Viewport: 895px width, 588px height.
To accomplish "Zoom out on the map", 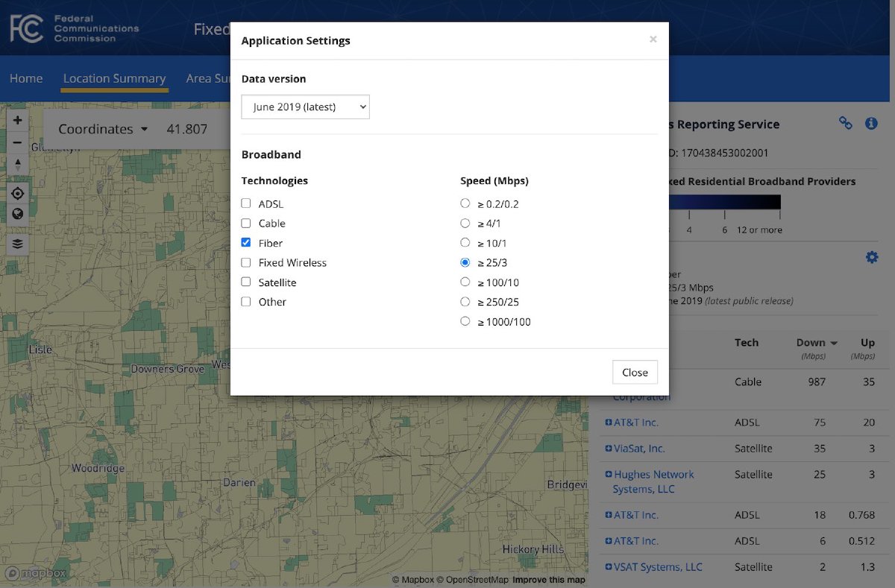I will click(17, 142).
